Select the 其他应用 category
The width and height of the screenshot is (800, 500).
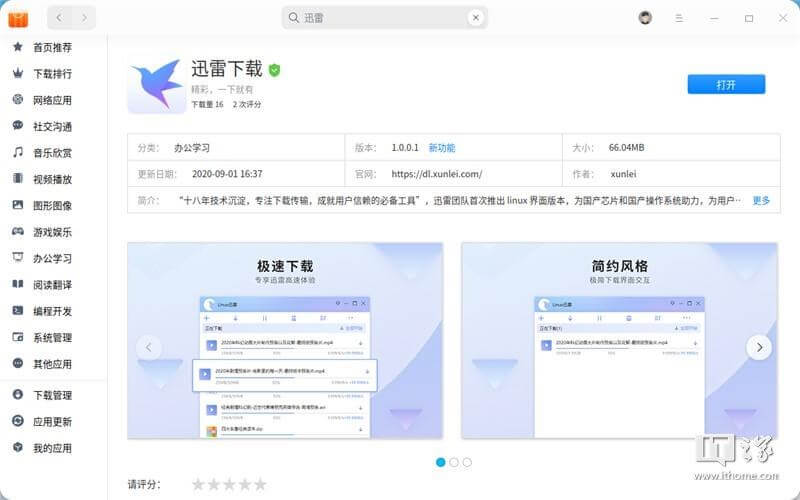(x=52, y=364)
